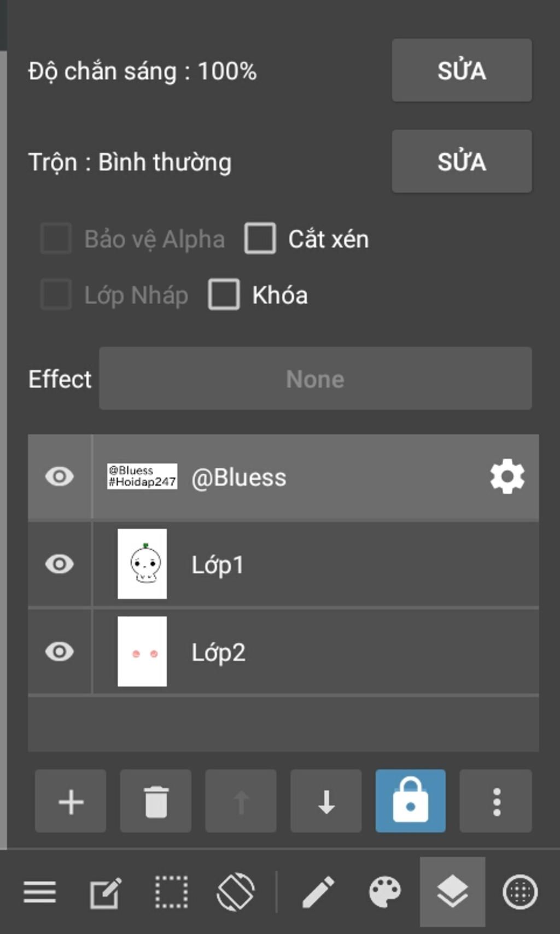The image size is (560, 934).
Task: Select the pencil brush tool
Action: pos(318,892)
